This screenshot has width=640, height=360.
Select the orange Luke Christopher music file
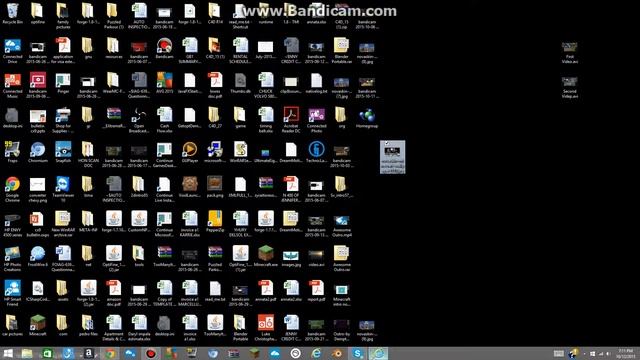point(266,328)
